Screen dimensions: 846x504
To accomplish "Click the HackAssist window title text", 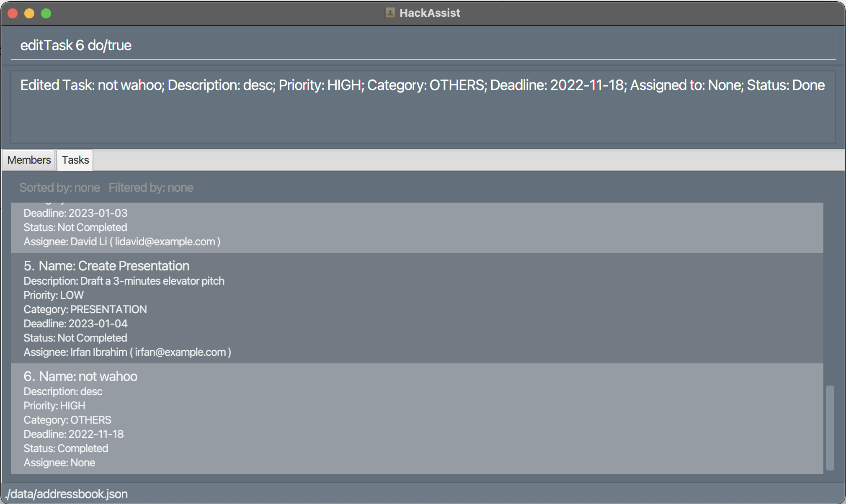I will click(430, 13).
